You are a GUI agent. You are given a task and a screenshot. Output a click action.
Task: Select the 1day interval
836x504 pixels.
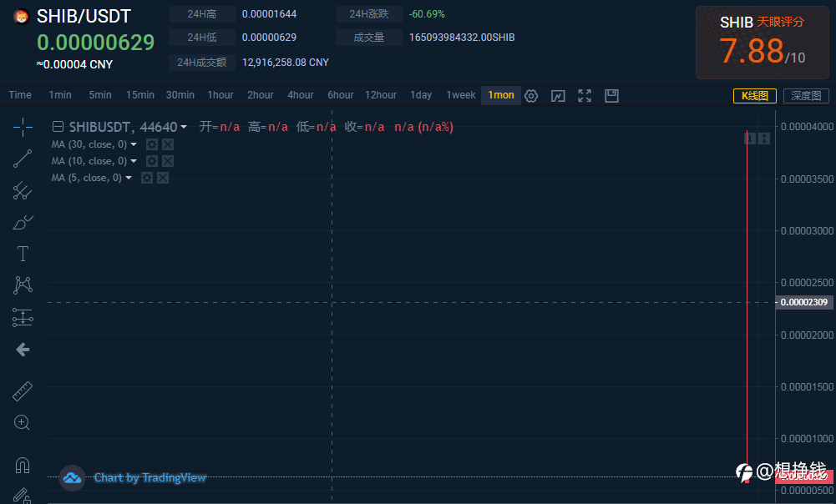coord(421,95)
